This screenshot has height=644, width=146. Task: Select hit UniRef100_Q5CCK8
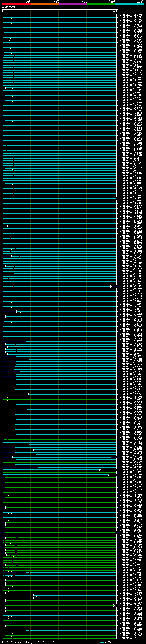[x=131, y=504]
